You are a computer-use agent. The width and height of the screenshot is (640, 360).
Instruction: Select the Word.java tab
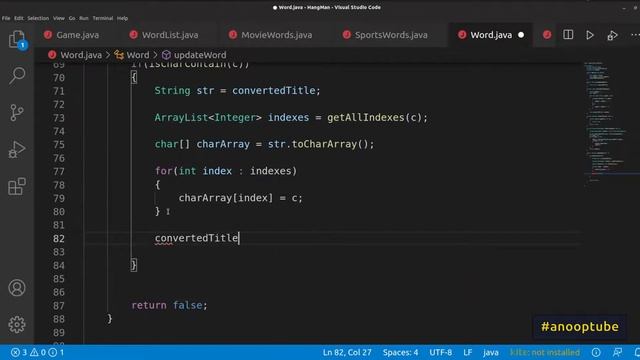(x=491, y=35)
